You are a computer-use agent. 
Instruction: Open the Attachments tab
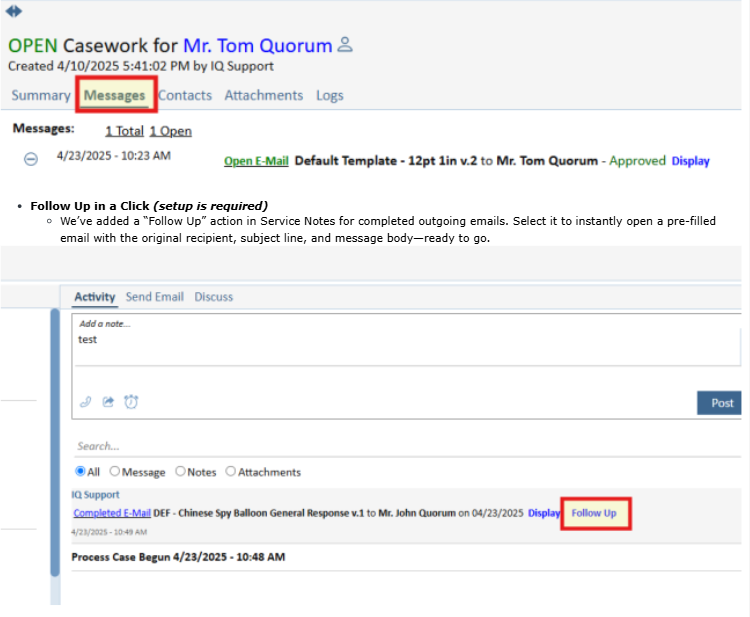pyautogui.click(x=264, y=95)
